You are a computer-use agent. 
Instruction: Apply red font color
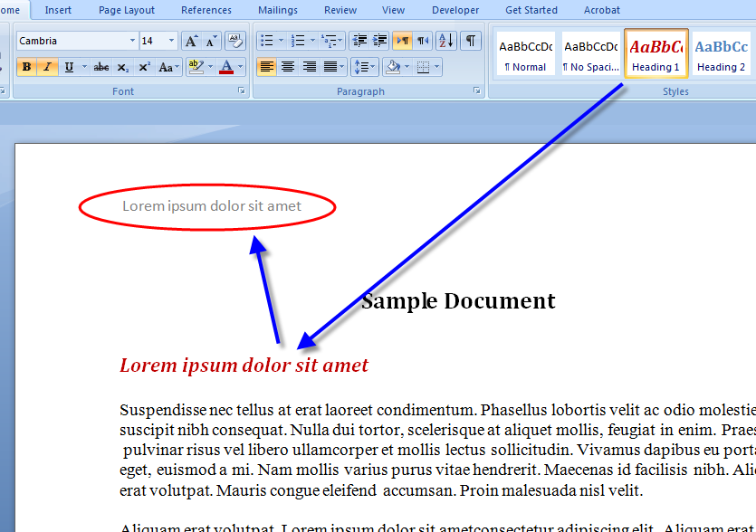(226, 67)
